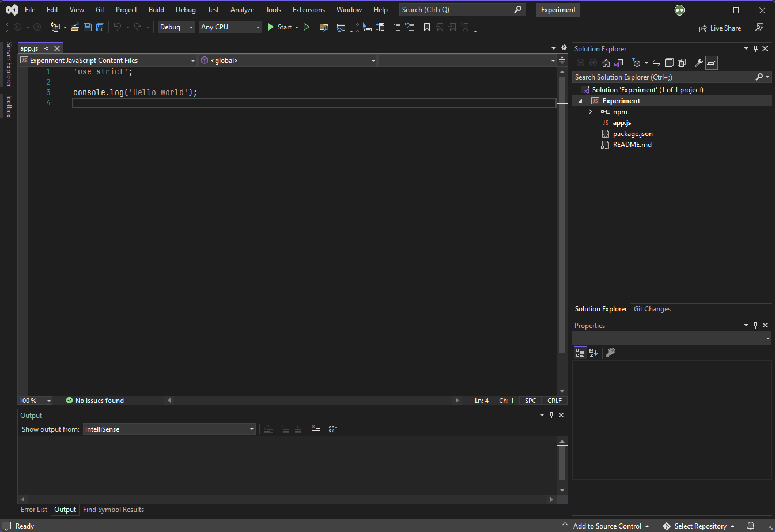The width and height of the screenshot is (775, 532).
Task: Open the File menu
Action: (x=30, y=10)
